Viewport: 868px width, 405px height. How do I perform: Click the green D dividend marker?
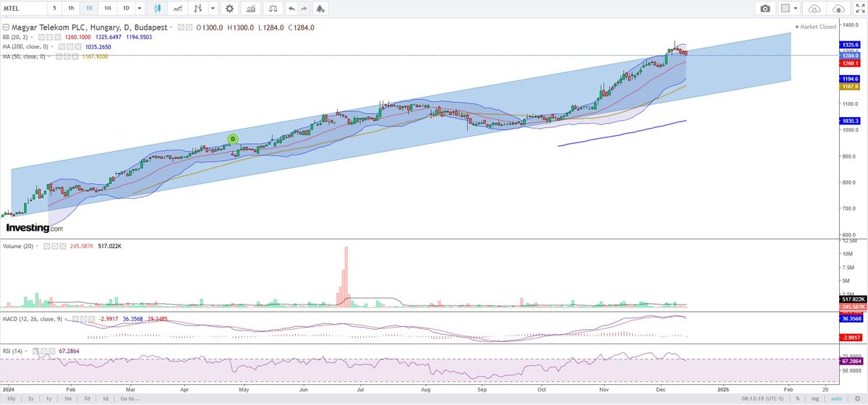(x=233, y=138)
